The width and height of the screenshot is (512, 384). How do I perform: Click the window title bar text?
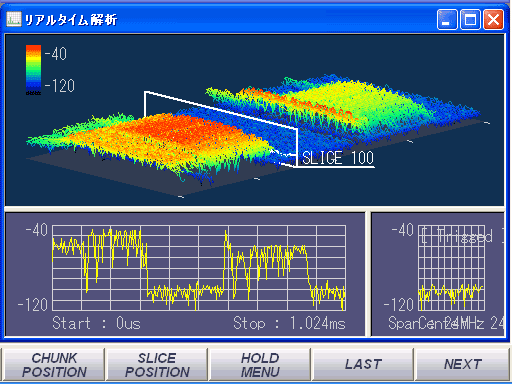[x=71, y=20]
